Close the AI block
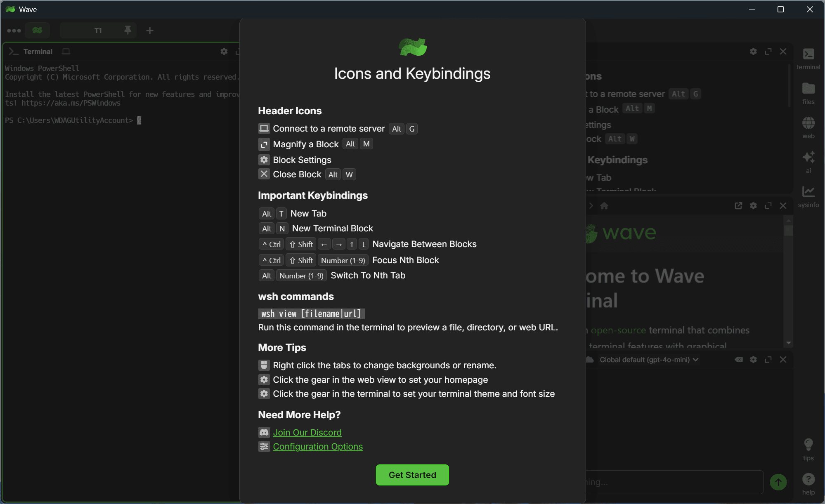The height and width of the screenshot is (504, 825). [x=783, y=360]
